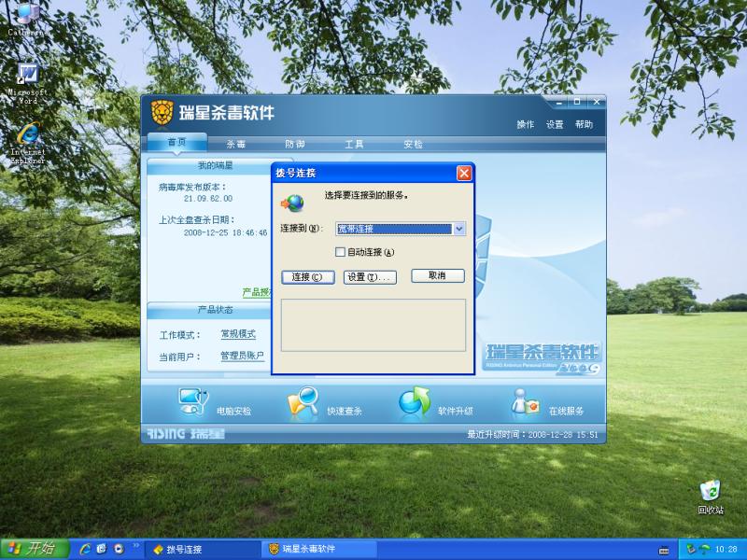
Task: Click the 软件升级 globe arrow icon
Action: [x=415, y=403]
